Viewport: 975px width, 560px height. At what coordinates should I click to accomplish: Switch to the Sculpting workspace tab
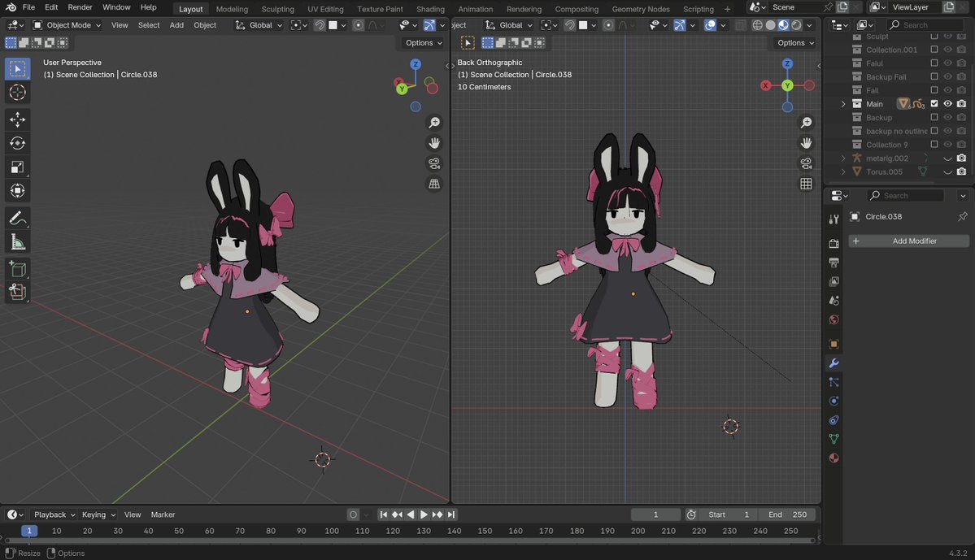(277, 9)
